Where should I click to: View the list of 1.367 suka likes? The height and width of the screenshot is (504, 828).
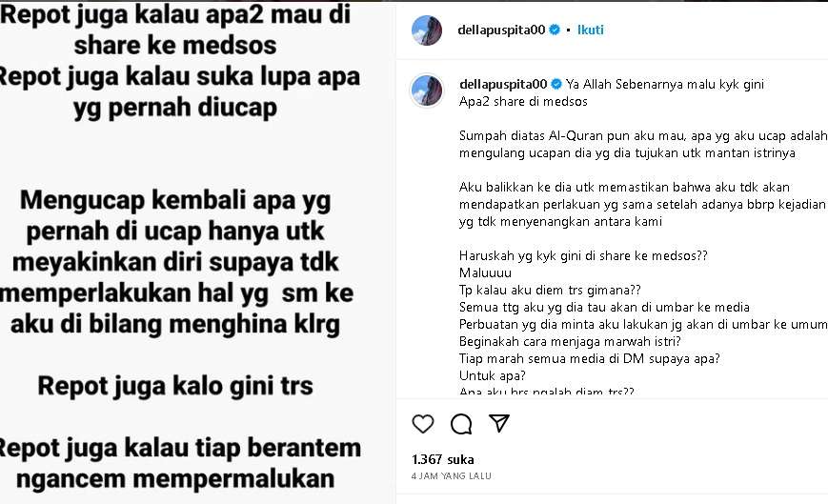point(442,459)
